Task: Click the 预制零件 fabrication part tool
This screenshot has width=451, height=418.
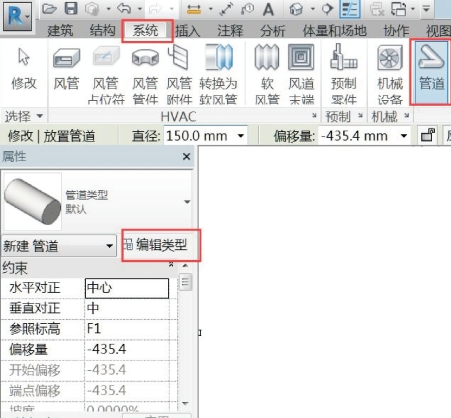Action: pos(344,74)
